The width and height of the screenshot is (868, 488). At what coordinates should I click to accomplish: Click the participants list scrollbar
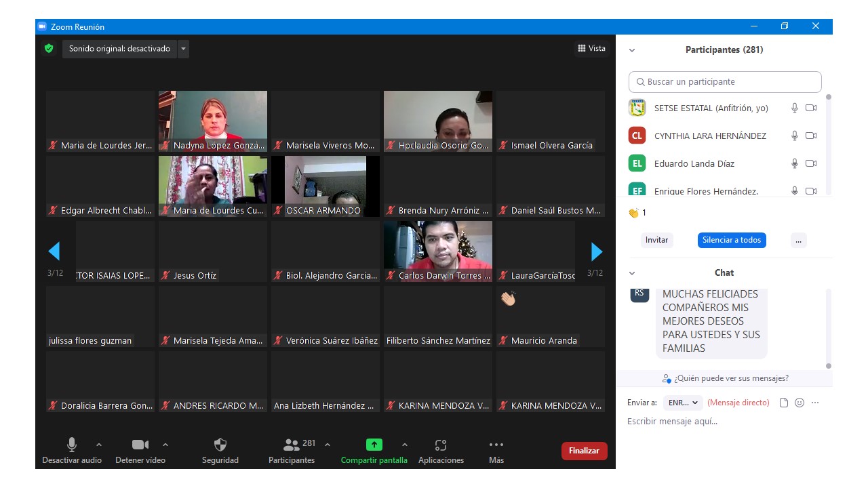pyautogui.click(x=828, y=144)
